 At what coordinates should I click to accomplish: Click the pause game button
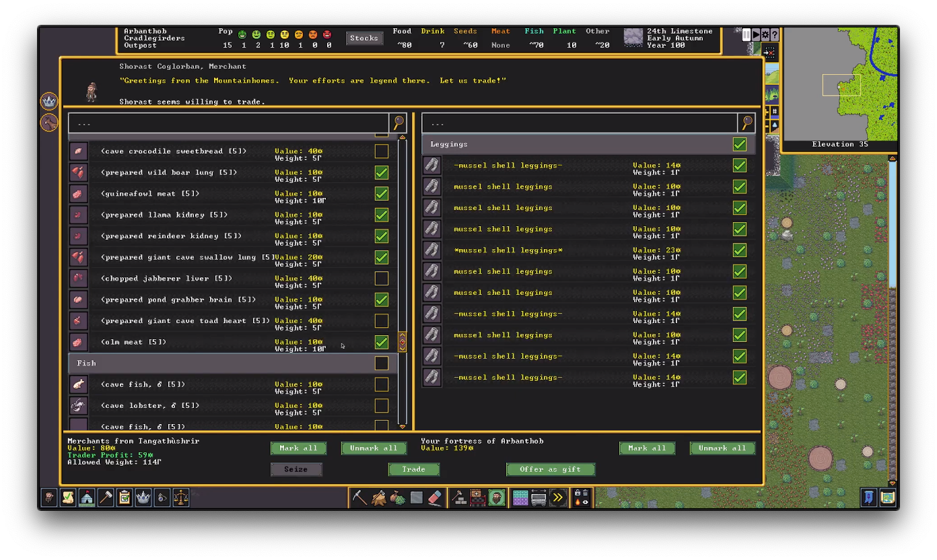pyautogui.click(x=747, y=34)
